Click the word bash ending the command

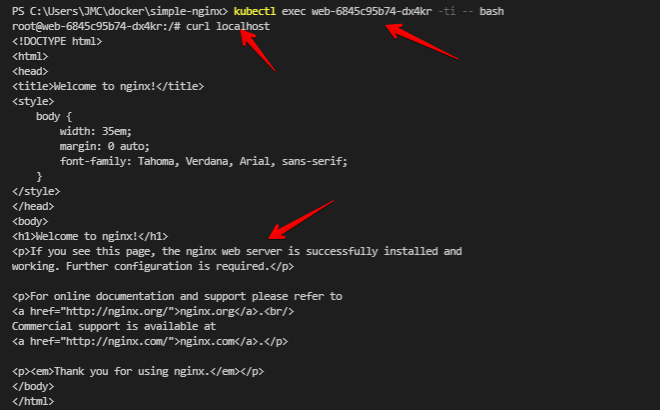pos(492,11)
